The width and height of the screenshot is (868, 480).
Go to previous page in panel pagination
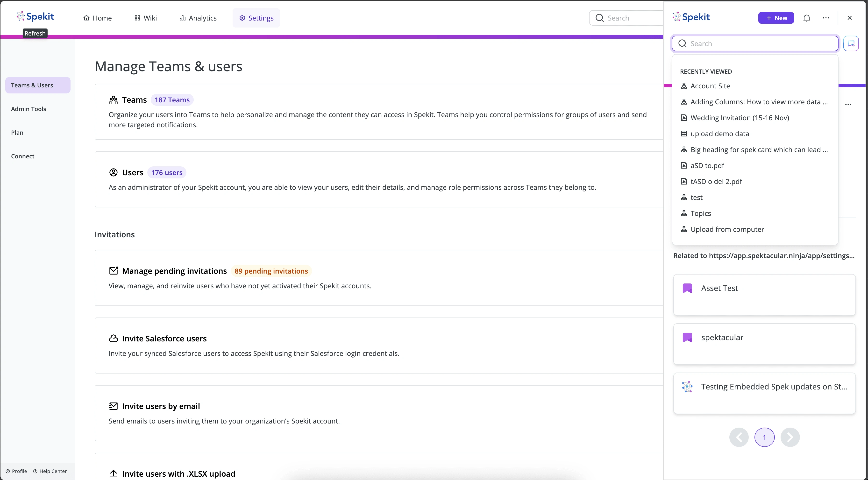(x=739, y=437)
